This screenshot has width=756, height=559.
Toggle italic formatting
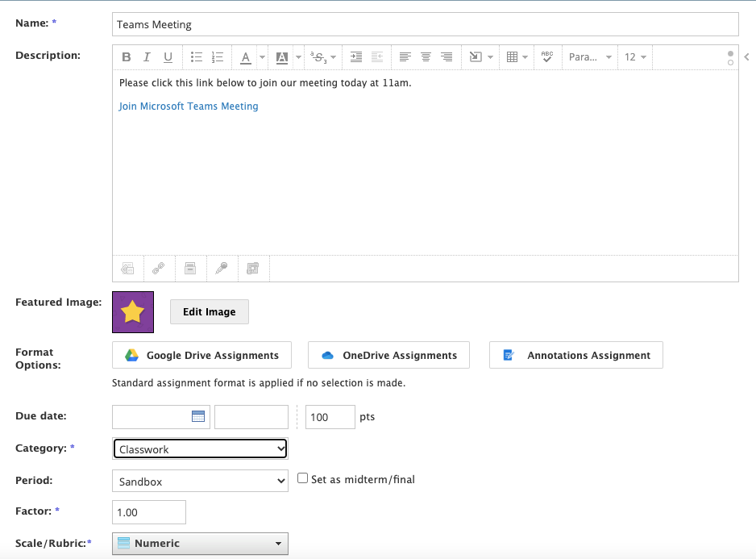click(147, 57)
